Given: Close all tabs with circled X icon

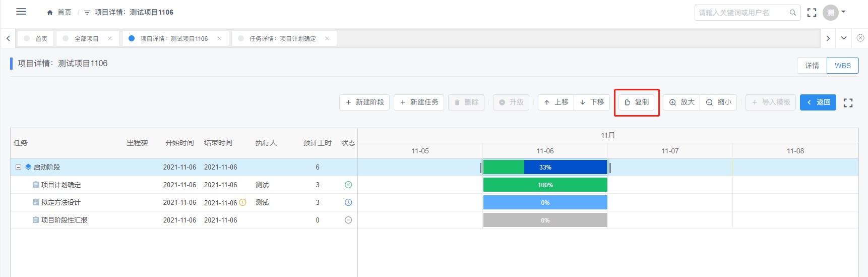Looking at the screenshot, I should click(860, 38).
